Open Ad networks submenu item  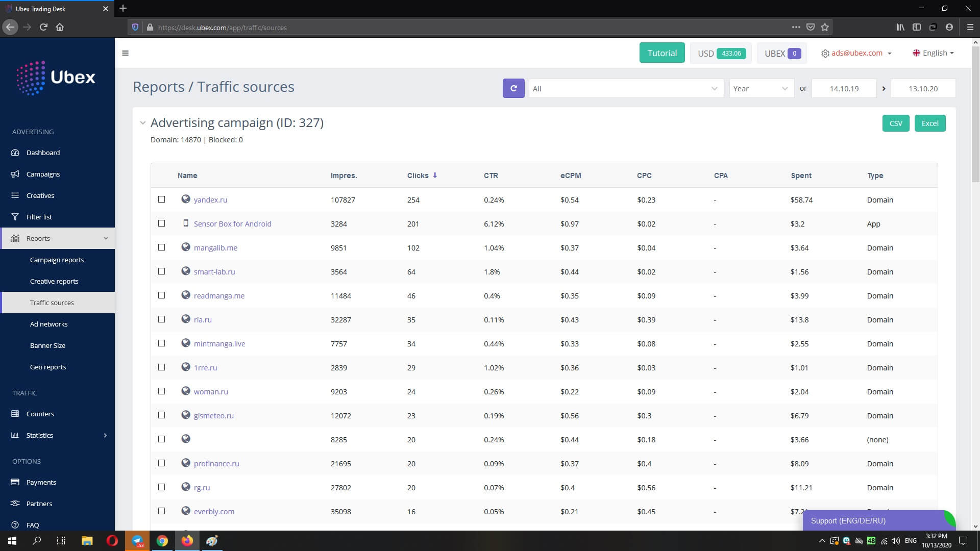coord(48,324)
